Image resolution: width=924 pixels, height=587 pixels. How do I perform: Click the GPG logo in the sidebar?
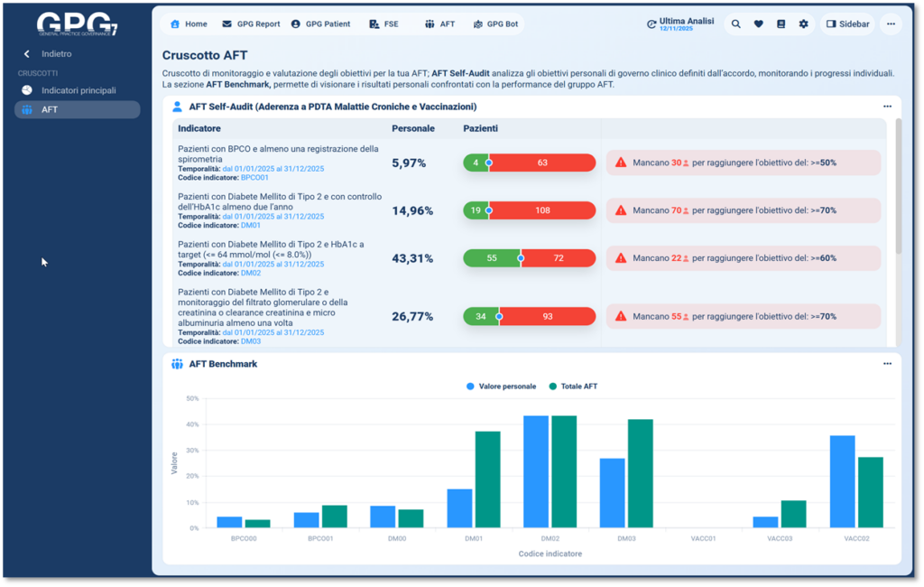tap(78, 24)
